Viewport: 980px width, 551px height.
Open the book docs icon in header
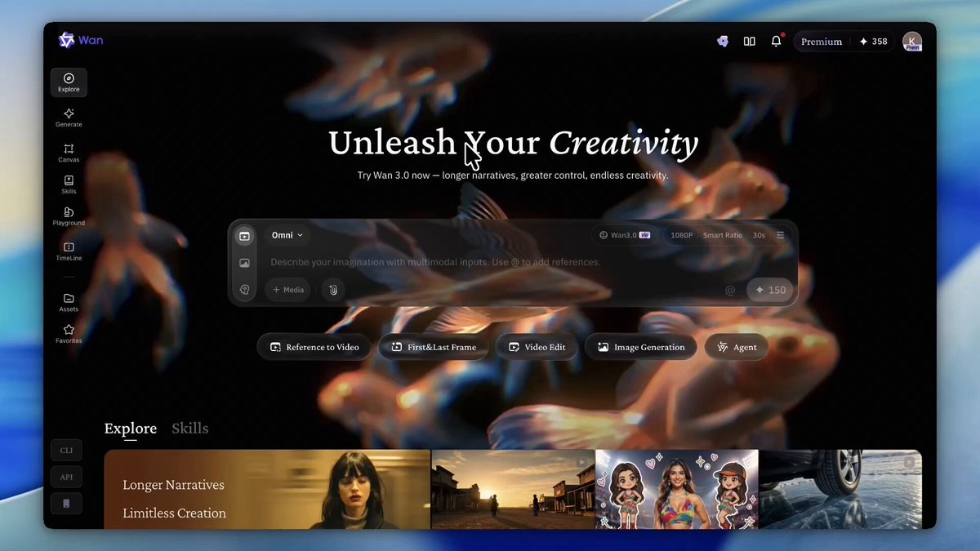[749, 42]
